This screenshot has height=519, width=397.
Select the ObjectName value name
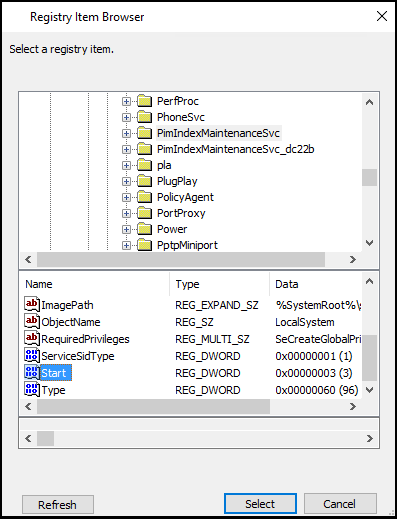[x=71, y=322]
